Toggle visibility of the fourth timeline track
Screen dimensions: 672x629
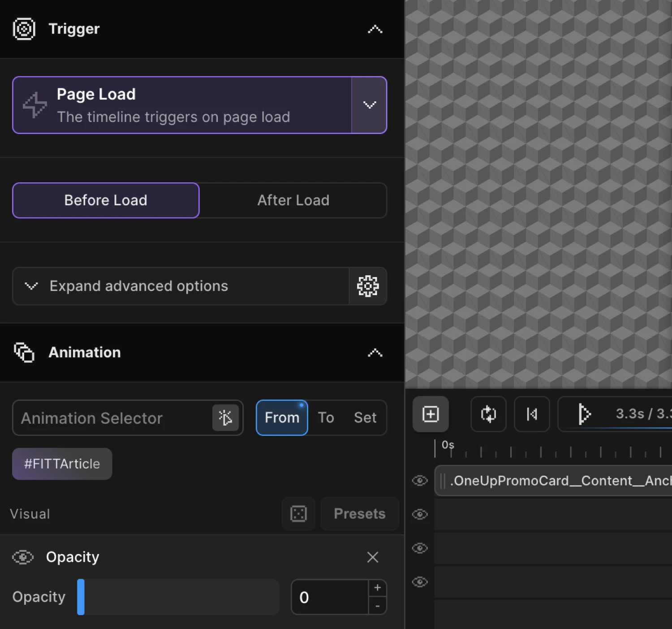pyautogui.click(x=420, y=582)
